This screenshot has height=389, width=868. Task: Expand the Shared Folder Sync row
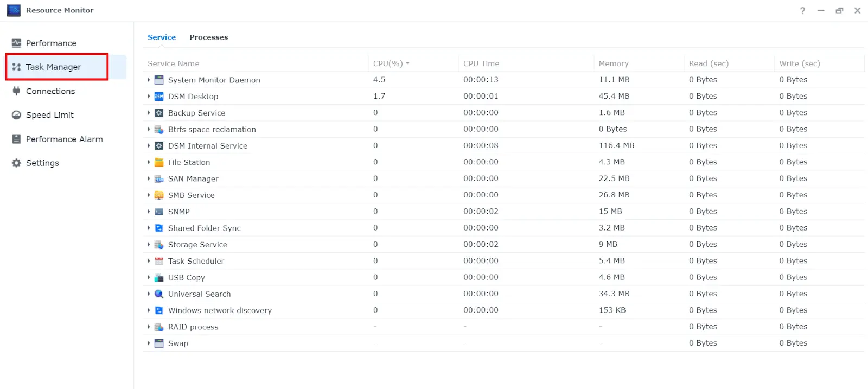click(149, 228)
